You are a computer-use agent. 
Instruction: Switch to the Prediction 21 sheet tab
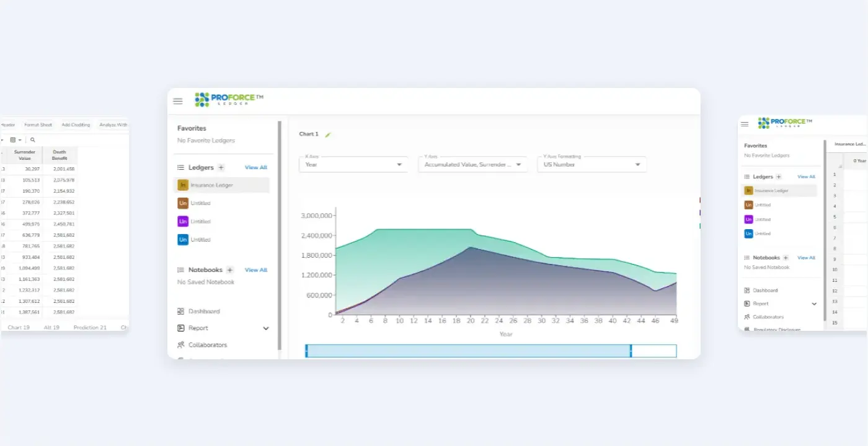pyautogui.click(x=90, y=327)
